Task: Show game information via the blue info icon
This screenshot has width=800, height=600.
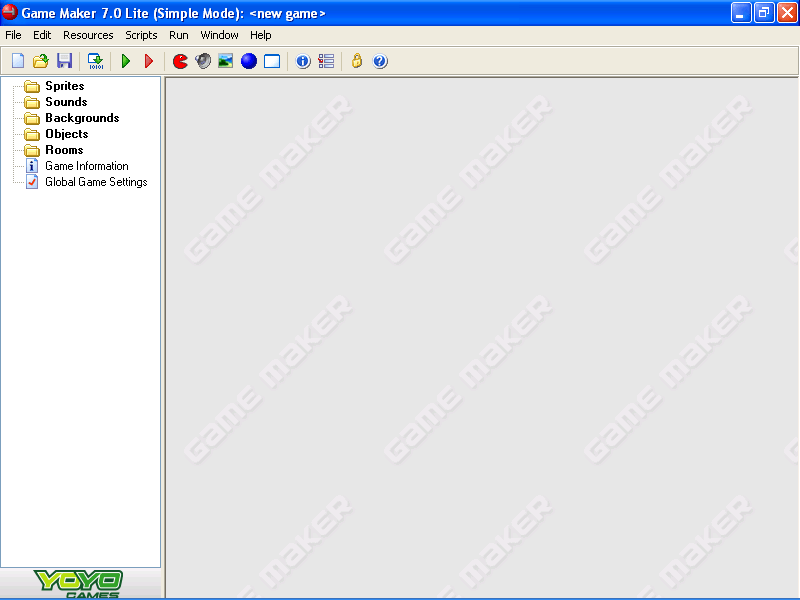Action: (x=302, y=61)
